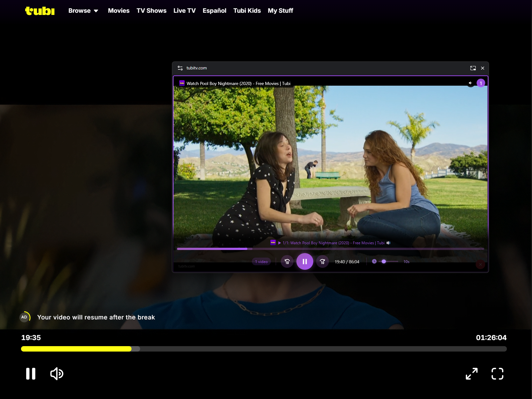Open the Live TV page
Image resolution: width=532 pixels, height=399 pixels.
click(x=184, y=11)
